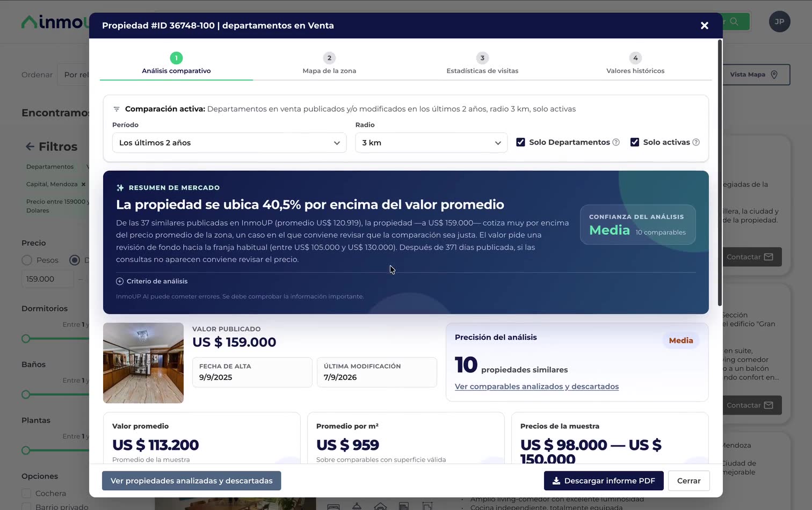Open the JP user avatar in the background page
812x510 pixels.
[780, 21]
